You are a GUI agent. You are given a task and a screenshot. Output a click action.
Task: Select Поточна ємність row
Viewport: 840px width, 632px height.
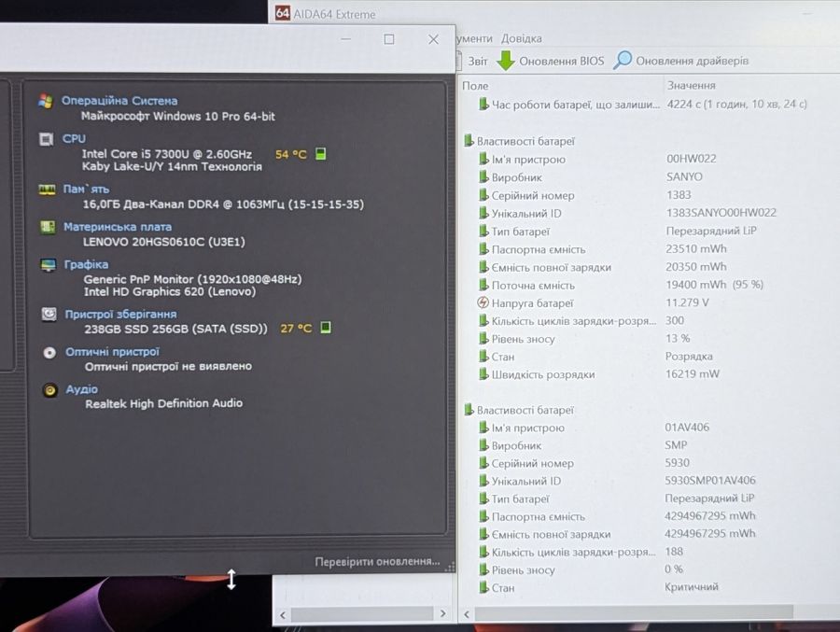click(x=621, y=285)
